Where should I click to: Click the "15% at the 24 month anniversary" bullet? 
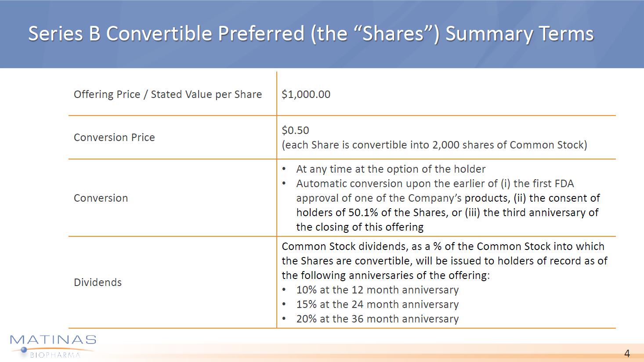[x=377, y=304]
